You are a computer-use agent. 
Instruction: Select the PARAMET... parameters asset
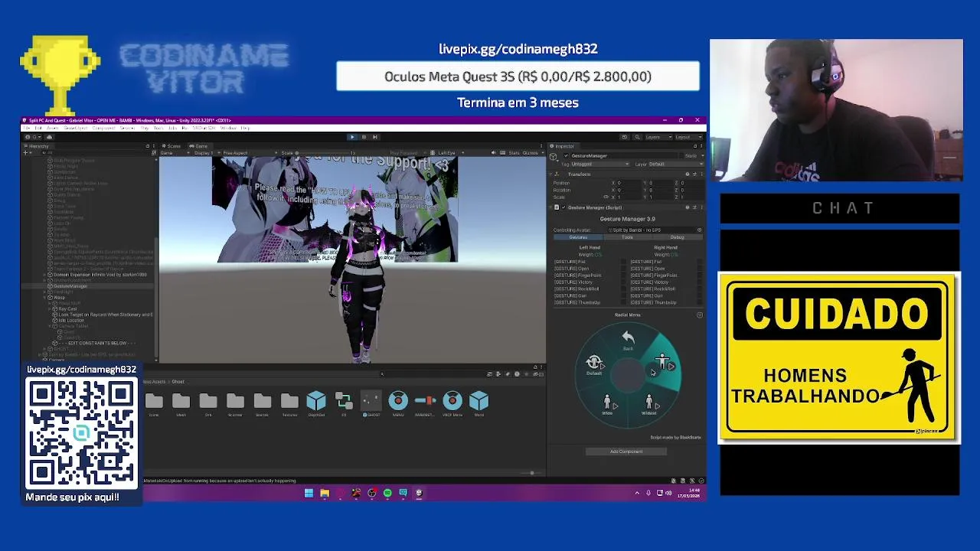click(425, 403)
